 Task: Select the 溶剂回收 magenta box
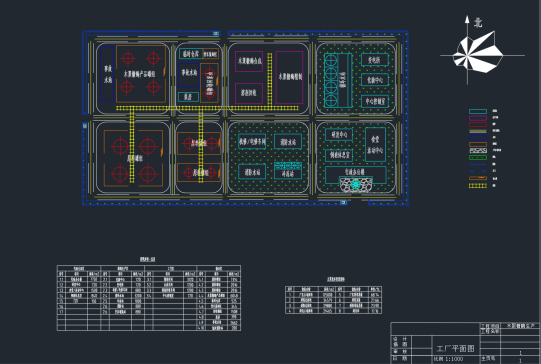click(249, 93)
